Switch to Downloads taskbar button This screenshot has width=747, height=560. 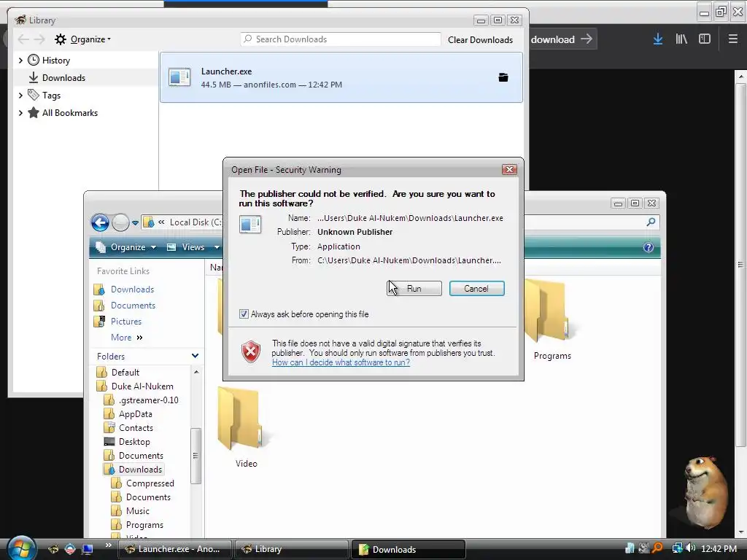tap(408, 549)
